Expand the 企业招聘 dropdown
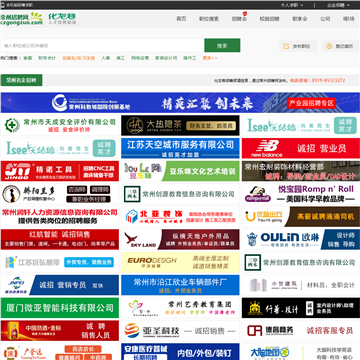 [338, 5]
